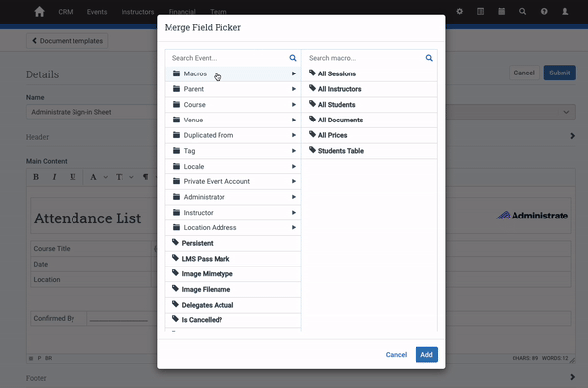This screenshot has width=588, height=388.
Task: Open the Instructors menu
Action: tap(137, 12)
